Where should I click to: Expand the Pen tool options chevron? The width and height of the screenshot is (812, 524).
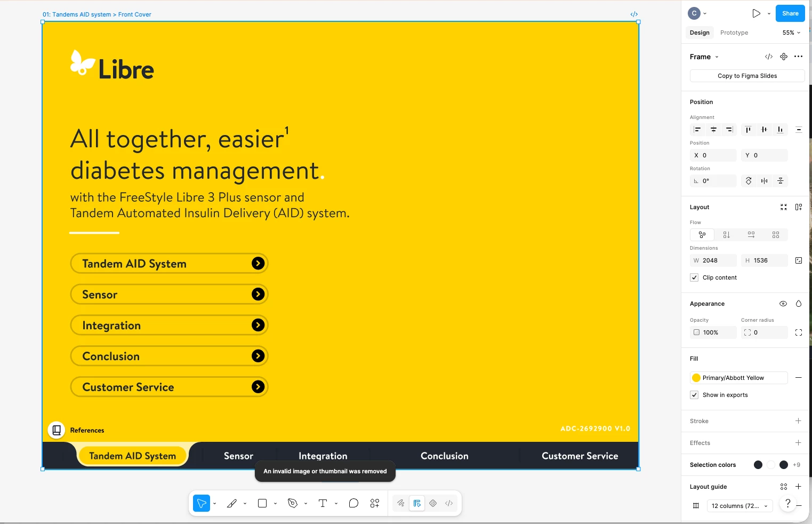click(x=305, y=503)
